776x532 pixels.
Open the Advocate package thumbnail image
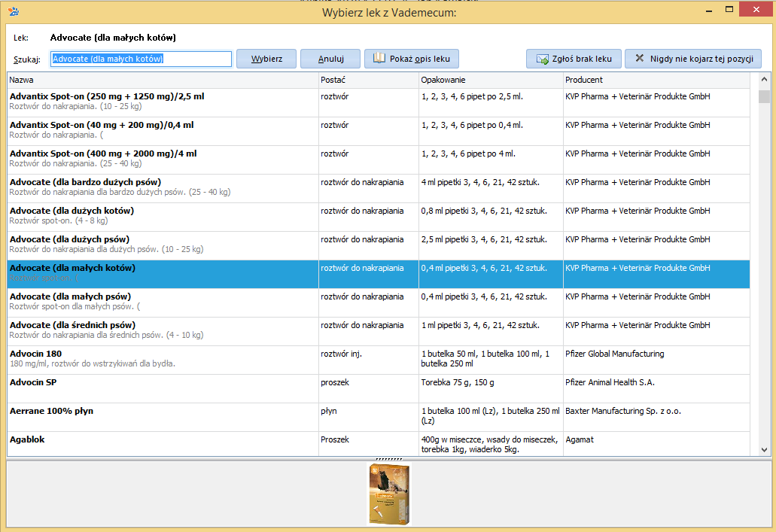tap(389, 494)
